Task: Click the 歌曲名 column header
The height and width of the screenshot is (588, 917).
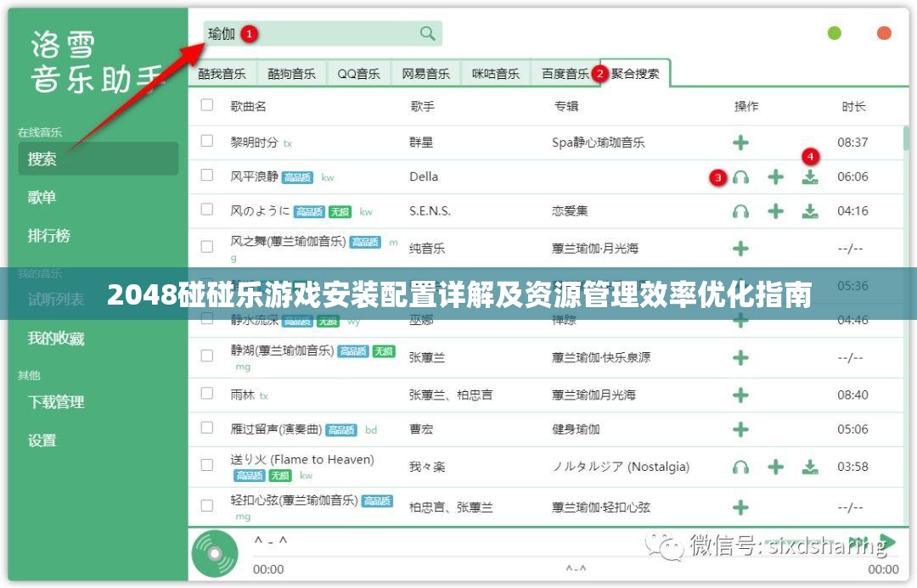Action: pyautogui.click(x=249, y=106)
